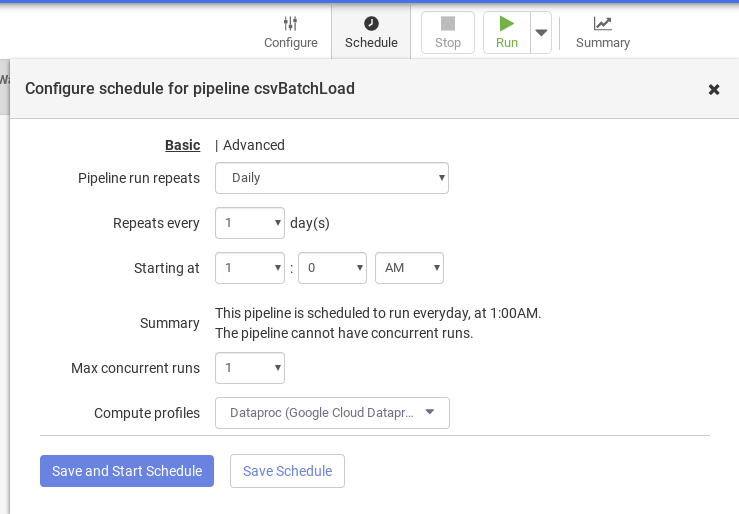739x514 pixels.
Task: Click the Configure toolbar label
Action: pyautogui.click(x=290, y=43)
